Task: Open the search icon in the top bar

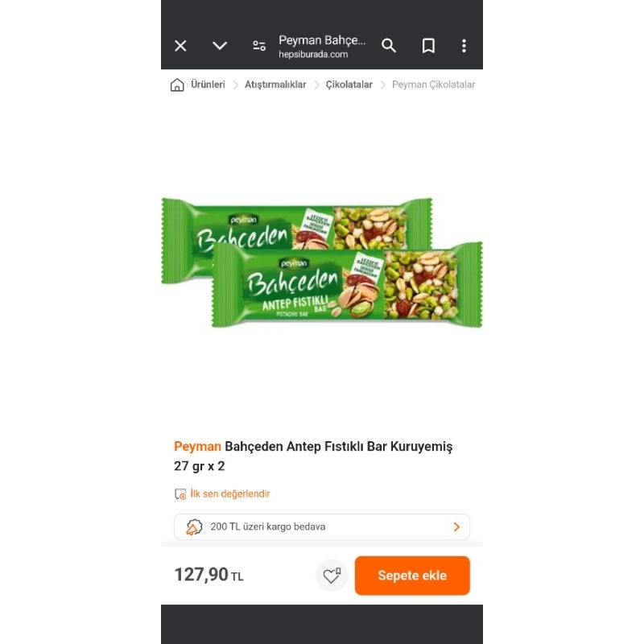Action: 389,46
